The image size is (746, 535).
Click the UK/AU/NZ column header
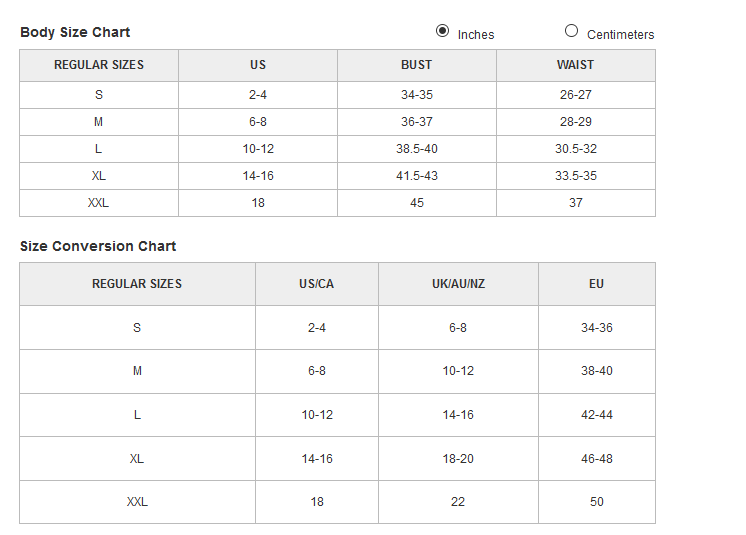pyautogui.click(x=458, y=284)
